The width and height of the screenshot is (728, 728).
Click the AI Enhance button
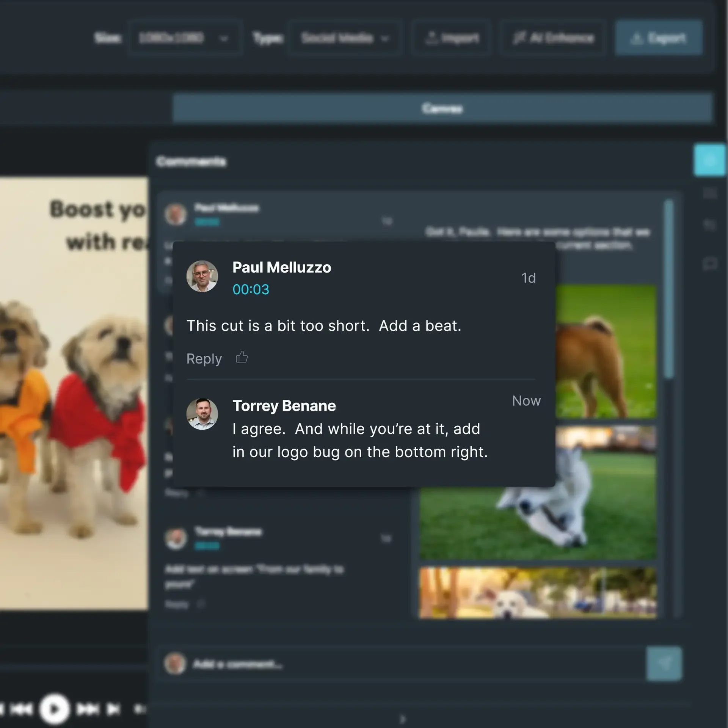[x=553, y=38]
